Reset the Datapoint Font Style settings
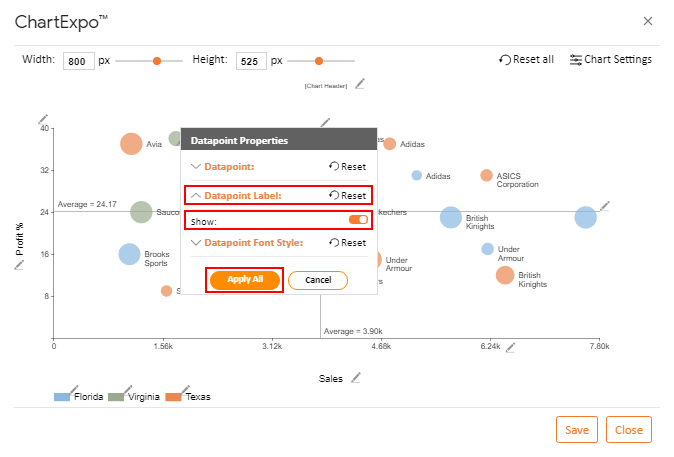The height and width of the screenshot is (457, 674). click(x=347, y=243)
